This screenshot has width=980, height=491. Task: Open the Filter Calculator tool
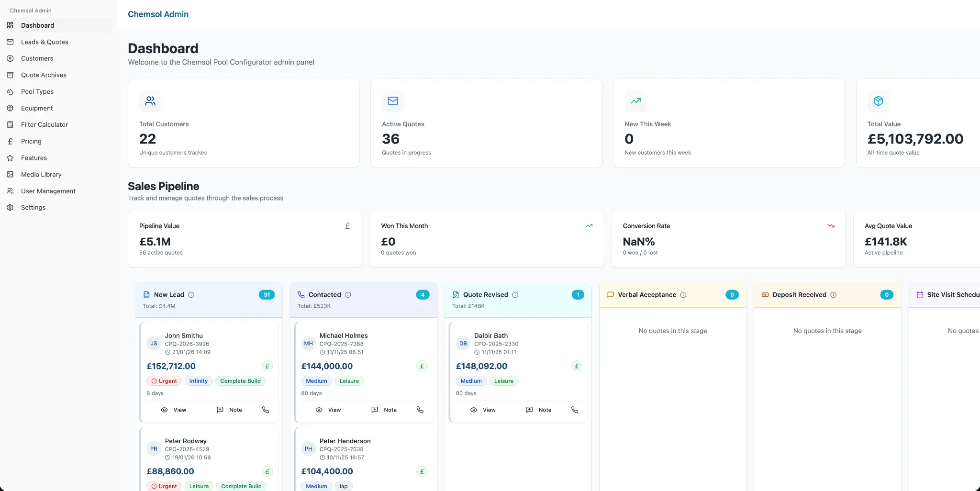click(x=44, y=124)
